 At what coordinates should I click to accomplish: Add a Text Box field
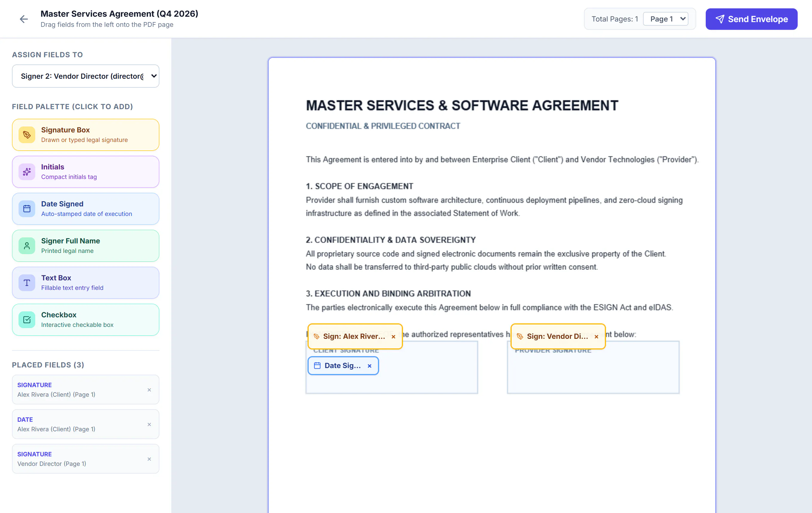[86, 283]
